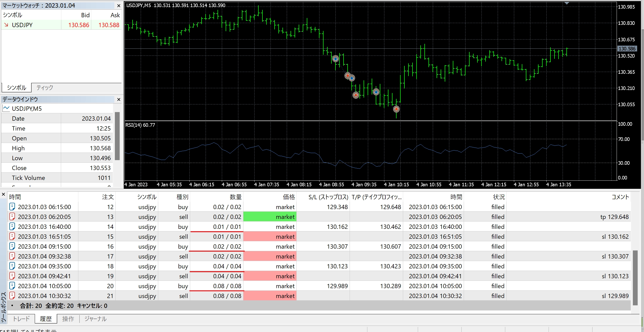Viewport: 644px width, 332px height.
Task: Open the ジャーナル tab
Action: 95,319
